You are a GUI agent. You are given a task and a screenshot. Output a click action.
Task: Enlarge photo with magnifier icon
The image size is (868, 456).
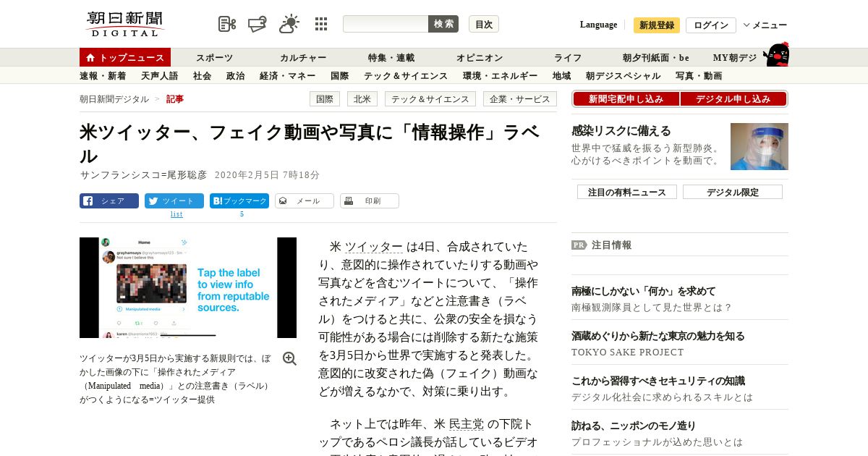click(289, 359)
